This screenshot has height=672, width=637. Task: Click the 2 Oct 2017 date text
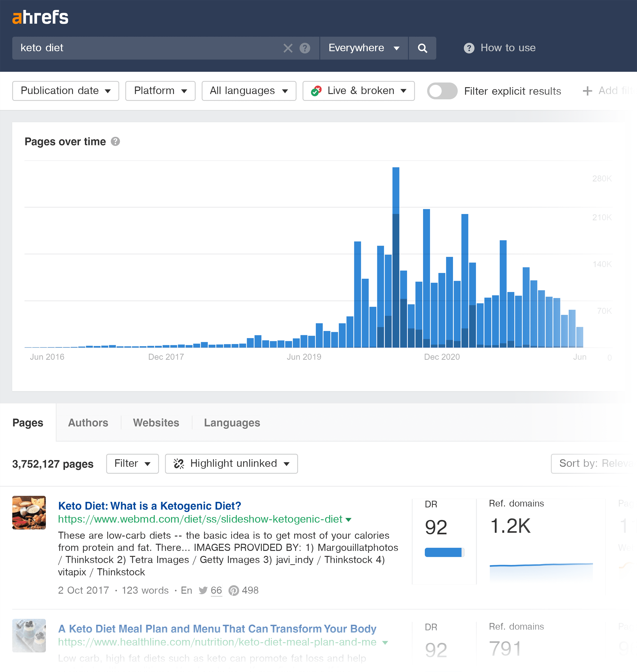click(84, 590)
